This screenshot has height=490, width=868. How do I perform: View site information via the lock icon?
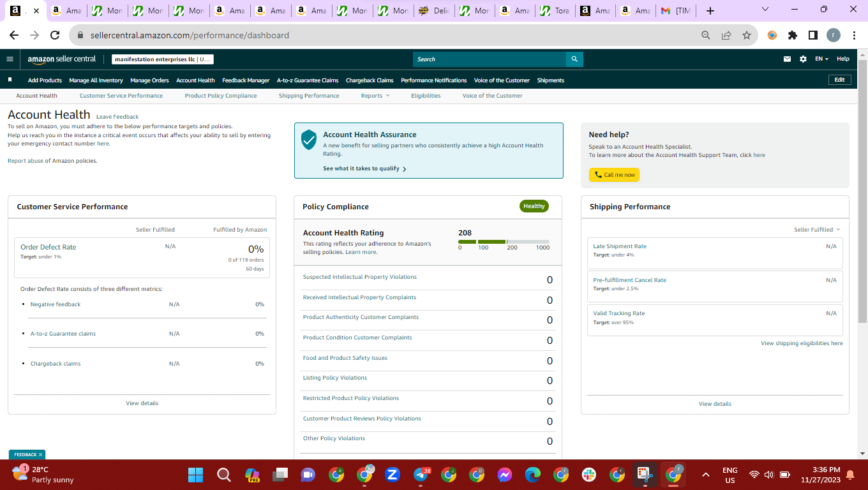[x=81, y=35]
